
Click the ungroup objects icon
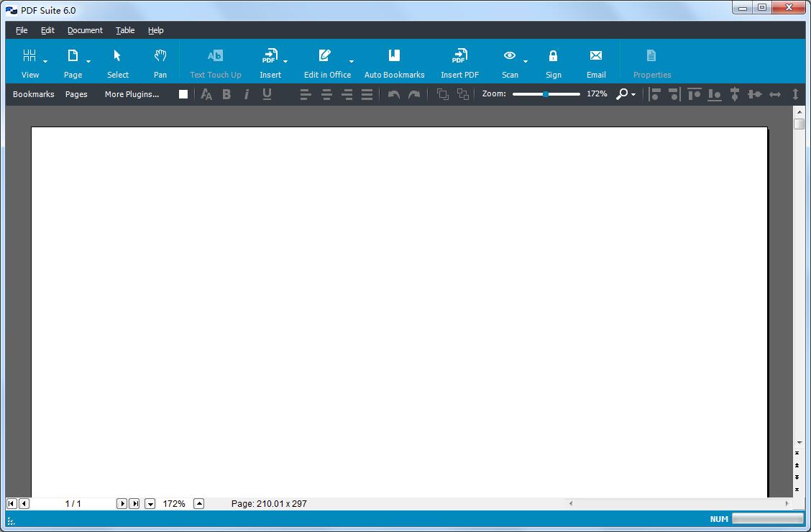[463, 94]
